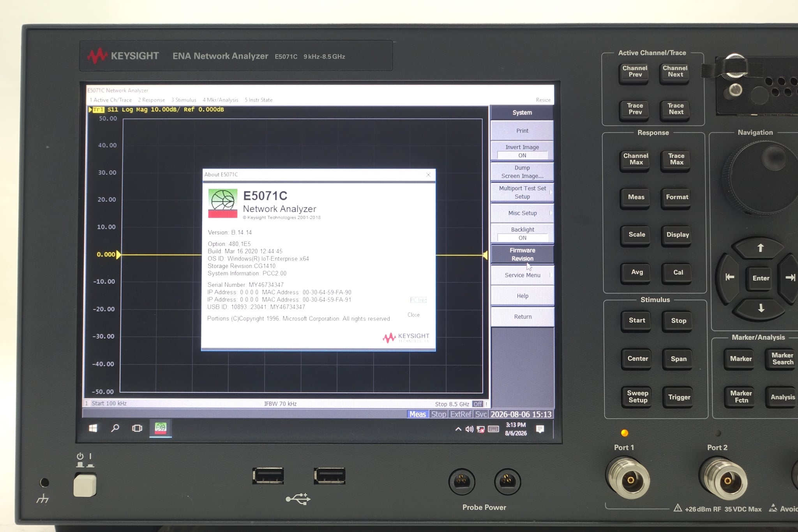Click the E5071C Smith chart logo icon
The image size is (798, 532).
point(222,203)
